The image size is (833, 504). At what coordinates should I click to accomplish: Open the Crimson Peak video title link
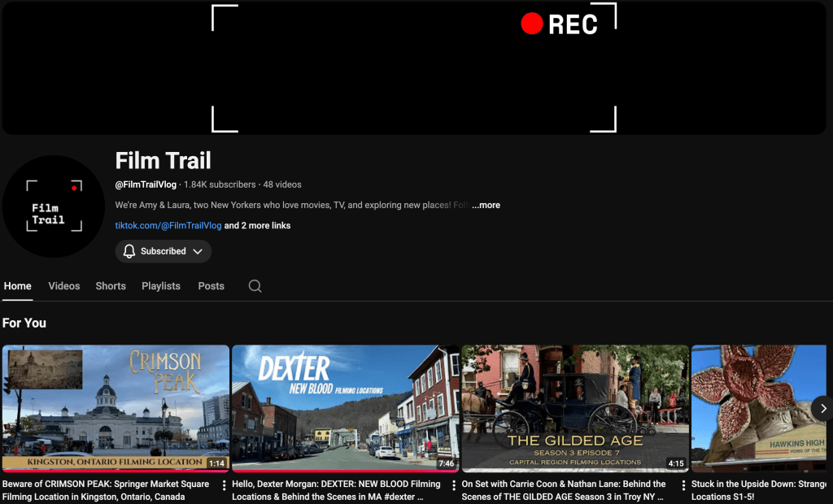(106, 489)
